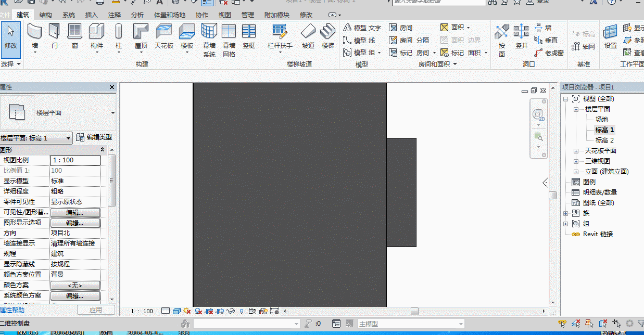The image size is (644, 335).
Task: Expand the 天花板平面 tree node
Action: [x=576, y=151]
